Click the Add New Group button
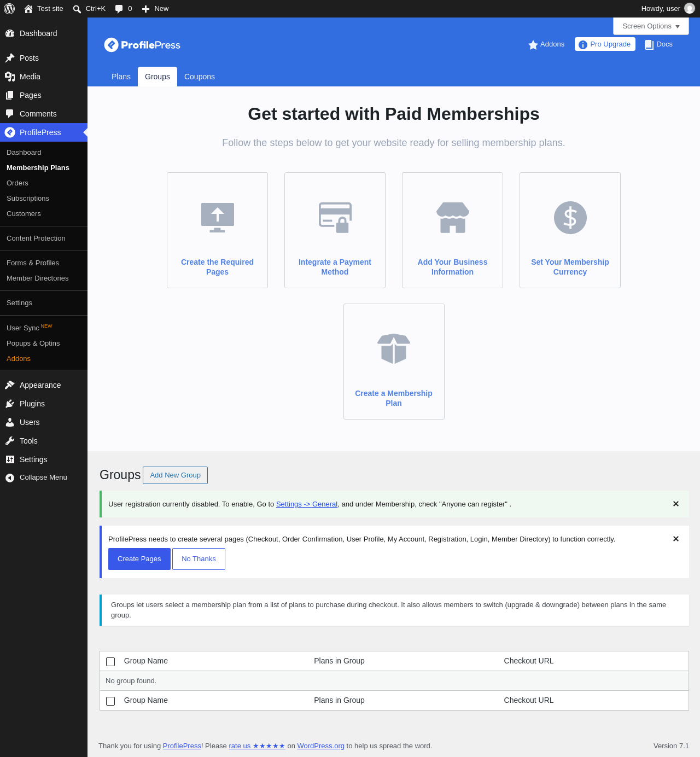The image size is (700, 757). (x=175, y=475)
